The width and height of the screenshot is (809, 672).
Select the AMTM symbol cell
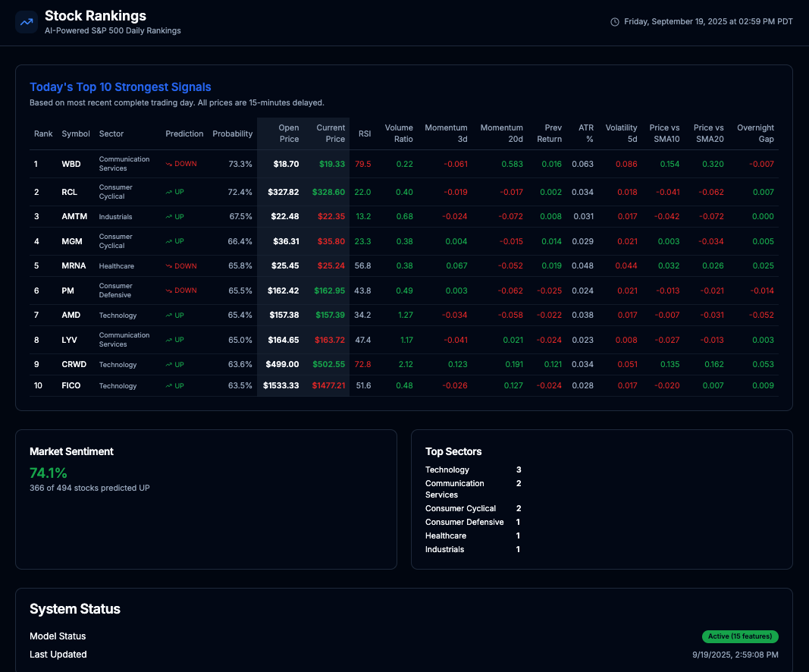click(x=74, y=217)
